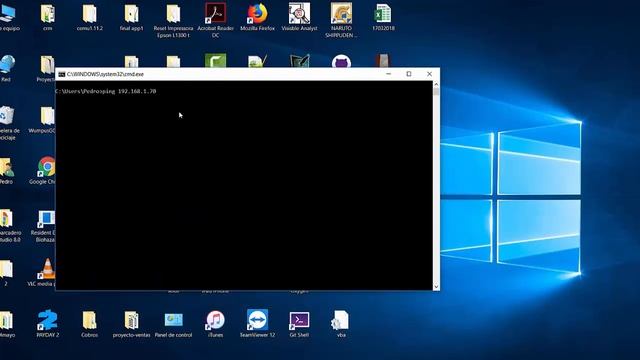Open the Visible Analyst shortcut
The width and height of the screenshot is (640, 360).
(299, 14)
